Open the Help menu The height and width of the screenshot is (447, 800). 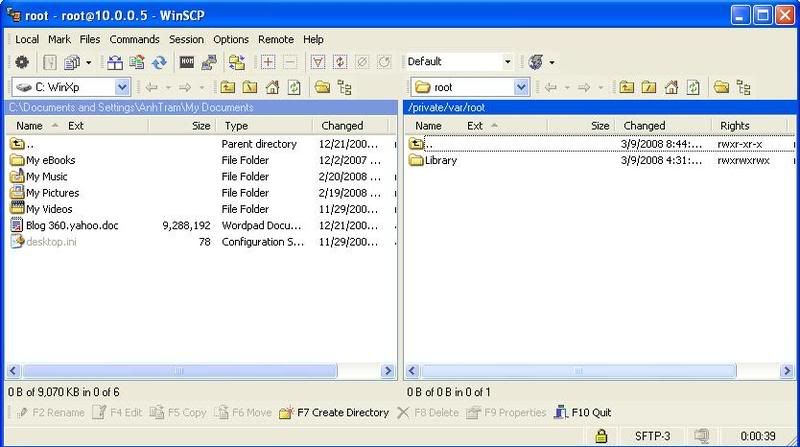pyautogui.click(x=313, y=39)
